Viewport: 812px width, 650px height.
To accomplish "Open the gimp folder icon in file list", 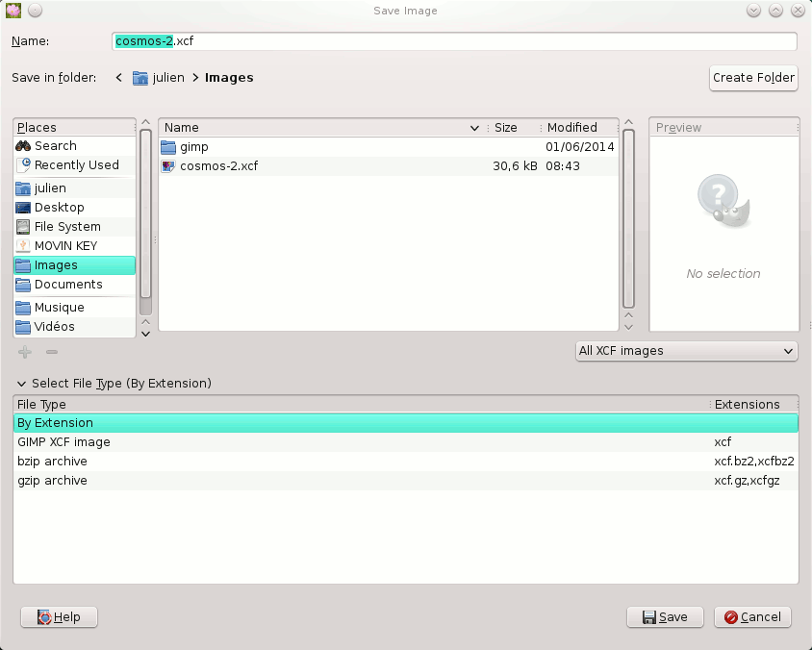I will pyautogui.click(x=168, y=147).
